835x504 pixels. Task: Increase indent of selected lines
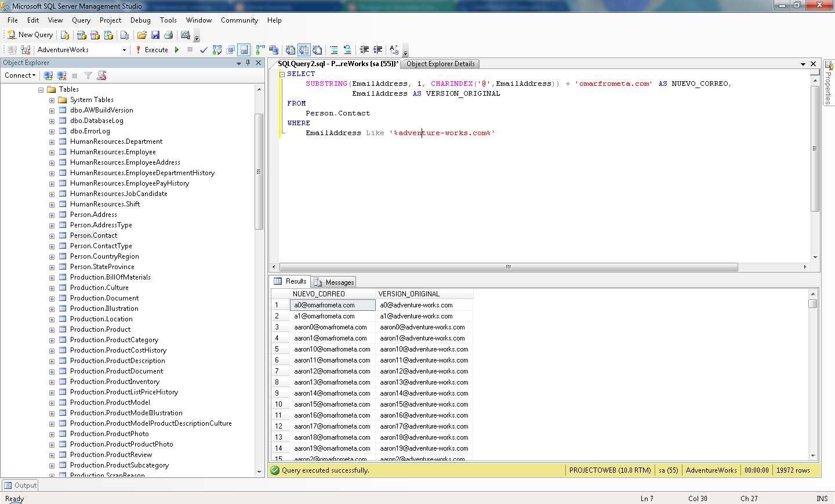point(378,50)
